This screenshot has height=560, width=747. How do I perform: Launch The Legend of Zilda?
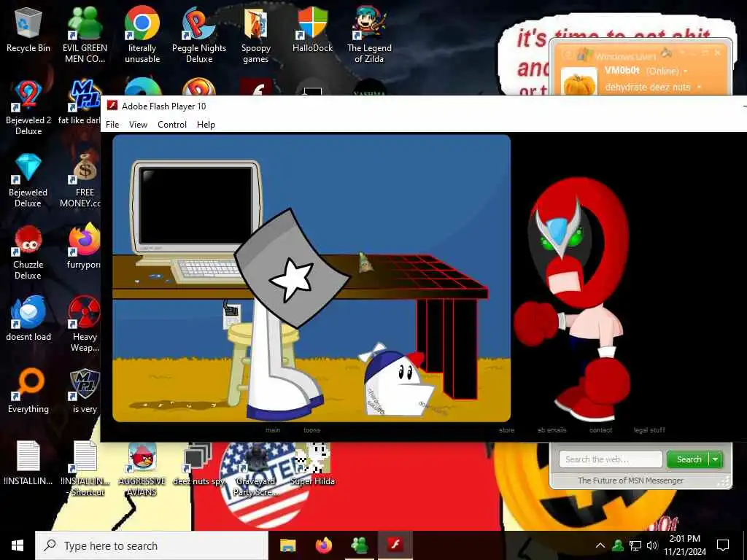[x=369, y=34]
